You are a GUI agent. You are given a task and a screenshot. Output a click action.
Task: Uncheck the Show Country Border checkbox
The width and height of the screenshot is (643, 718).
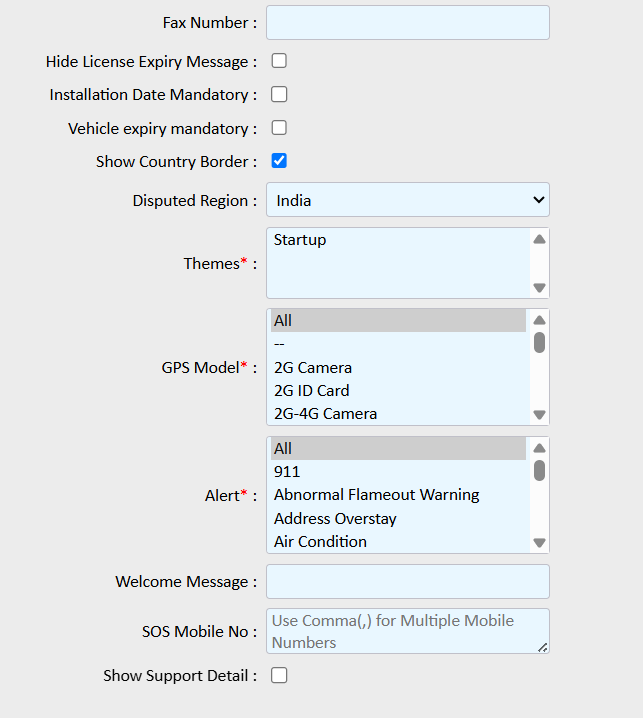pyautogui.click(x=279, y=161)
